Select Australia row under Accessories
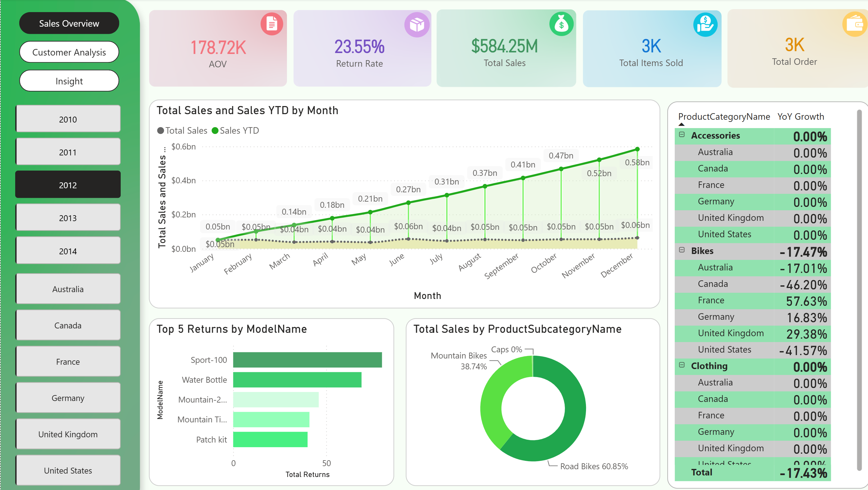The width and height of the screenshot is (868, 490). (752, 152)
